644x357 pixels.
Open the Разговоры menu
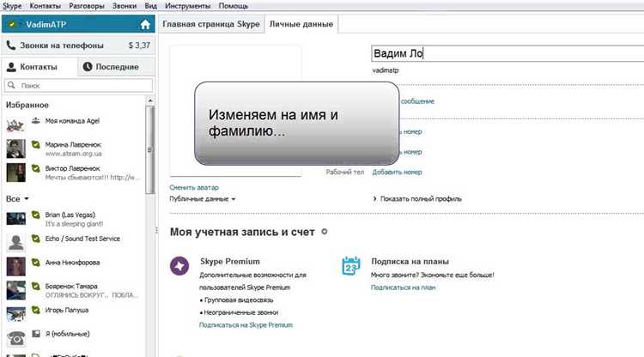pyautogui.click(x=86, y=6)
